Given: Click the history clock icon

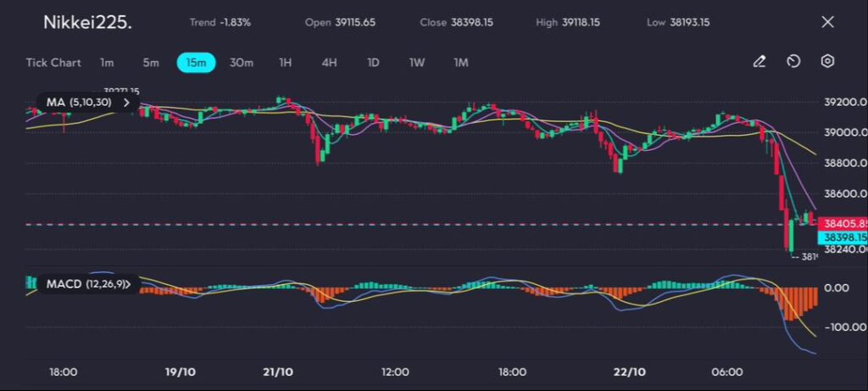Looking at the screenshot, I should [x=793, y=61].
